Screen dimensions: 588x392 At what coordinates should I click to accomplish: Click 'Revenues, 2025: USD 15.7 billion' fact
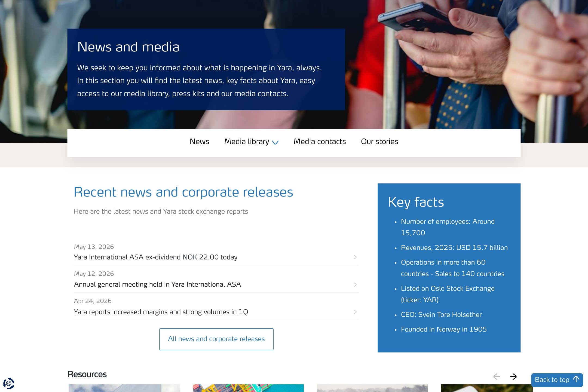tap(454, 248)
